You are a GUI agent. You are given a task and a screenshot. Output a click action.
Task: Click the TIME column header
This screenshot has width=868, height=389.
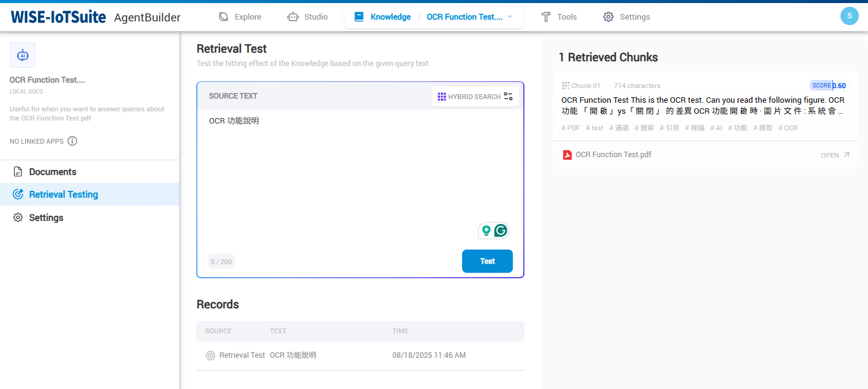400,331
